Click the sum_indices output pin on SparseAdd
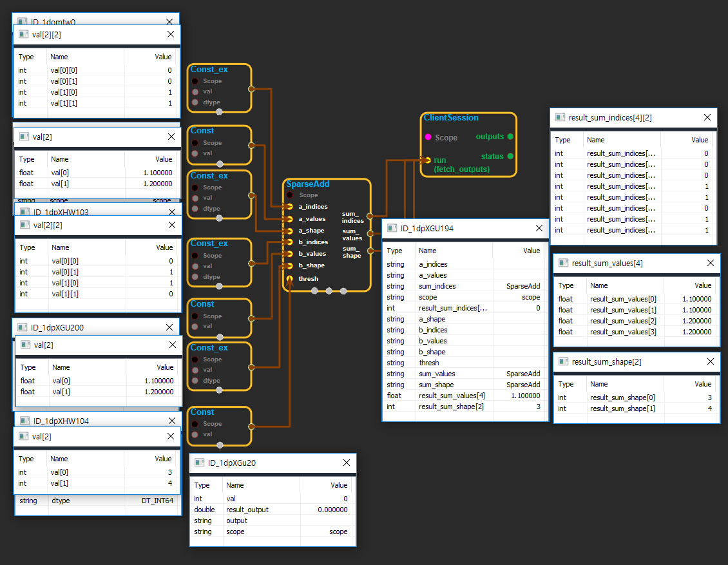The image size is (728, 565). click(x=370, y=215)
